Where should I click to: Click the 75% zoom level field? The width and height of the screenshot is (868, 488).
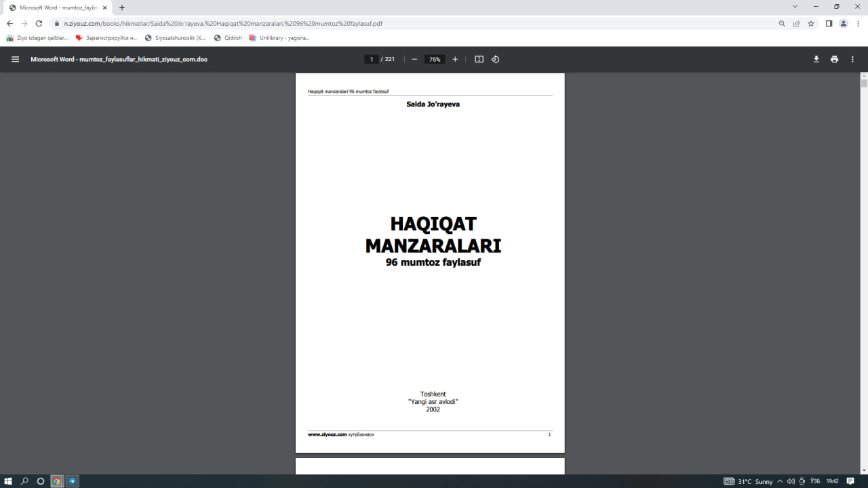[435, 60]
